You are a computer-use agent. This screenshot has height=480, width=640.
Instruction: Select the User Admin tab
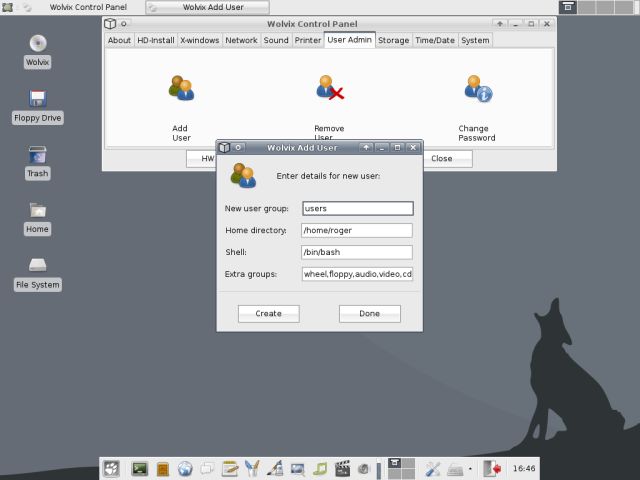pos(349,40)
